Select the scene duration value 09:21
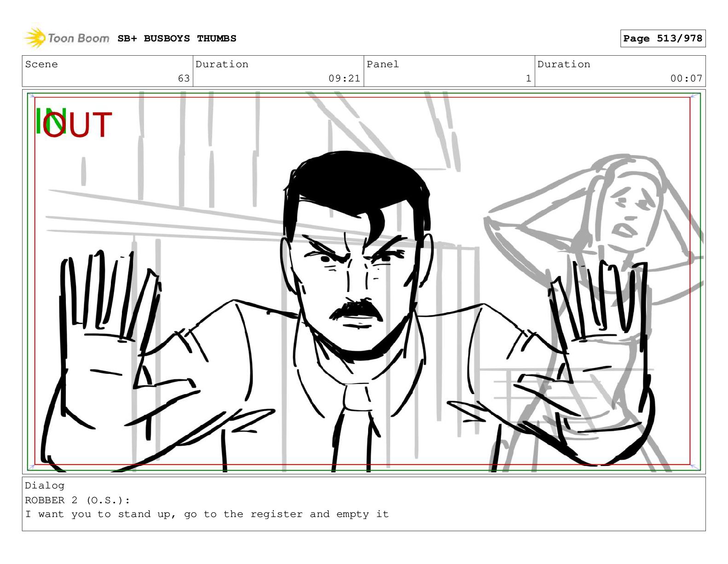The height and width of the screenshot is (564, 728). tap(344, 79)
